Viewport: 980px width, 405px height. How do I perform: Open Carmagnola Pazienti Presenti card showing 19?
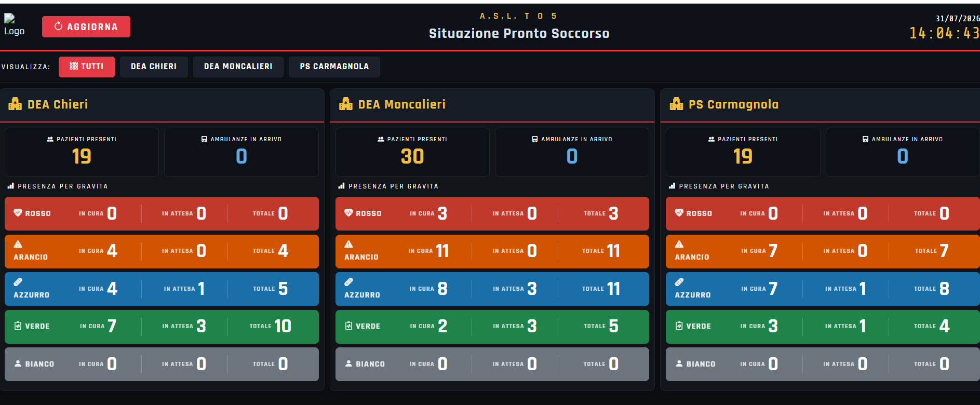click(x=743, y=152)
